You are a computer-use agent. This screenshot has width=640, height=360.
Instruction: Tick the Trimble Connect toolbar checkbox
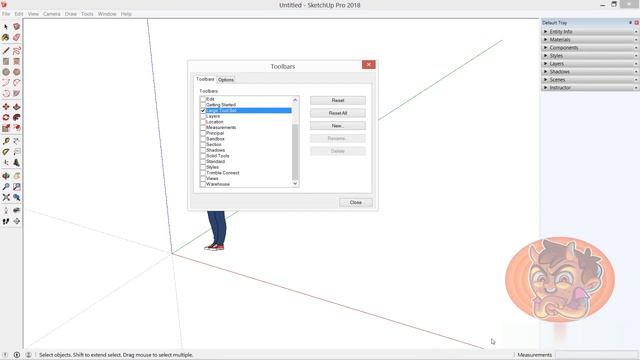click(x=203, y=173)
